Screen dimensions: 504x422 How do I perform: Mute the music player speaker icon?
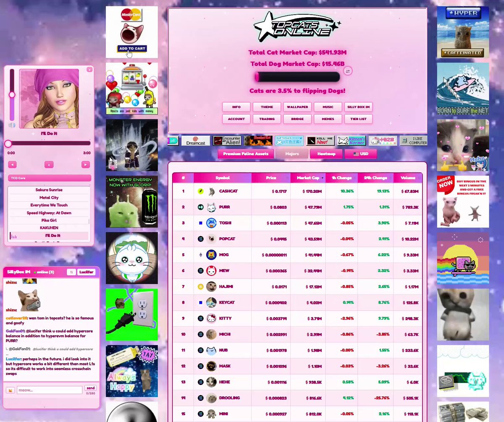(x=12, y=125)
